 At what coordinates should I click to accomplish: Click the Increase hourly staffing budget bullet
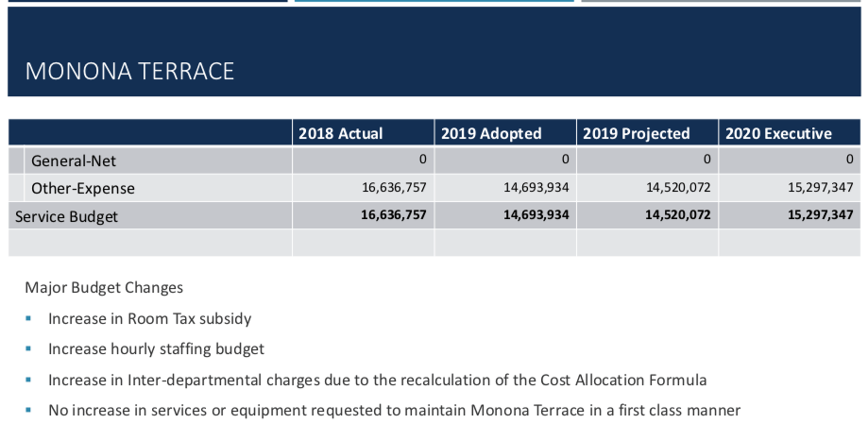[x=156, y=349]
